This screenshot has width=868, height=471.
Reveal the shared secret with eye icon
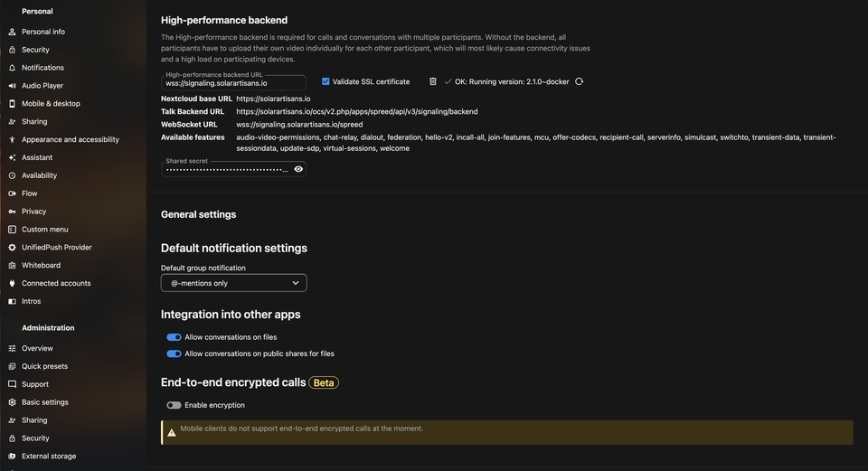tap(298, 169)
